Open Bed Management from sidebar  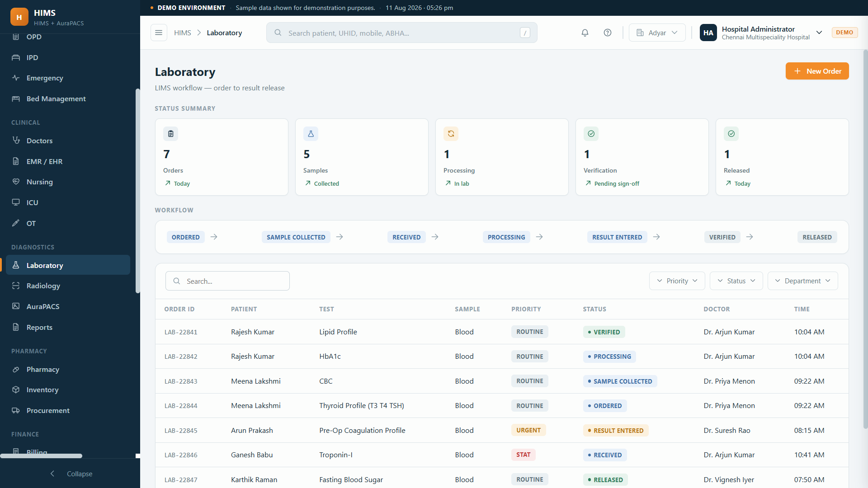[68, 99]
